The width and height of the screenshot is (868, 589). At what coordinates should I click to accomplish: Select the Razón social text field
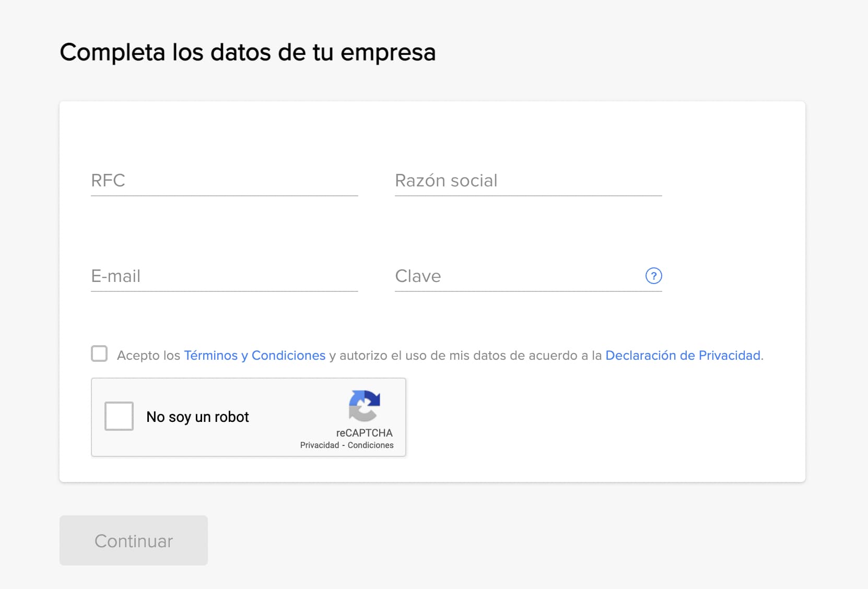point(527,181)
